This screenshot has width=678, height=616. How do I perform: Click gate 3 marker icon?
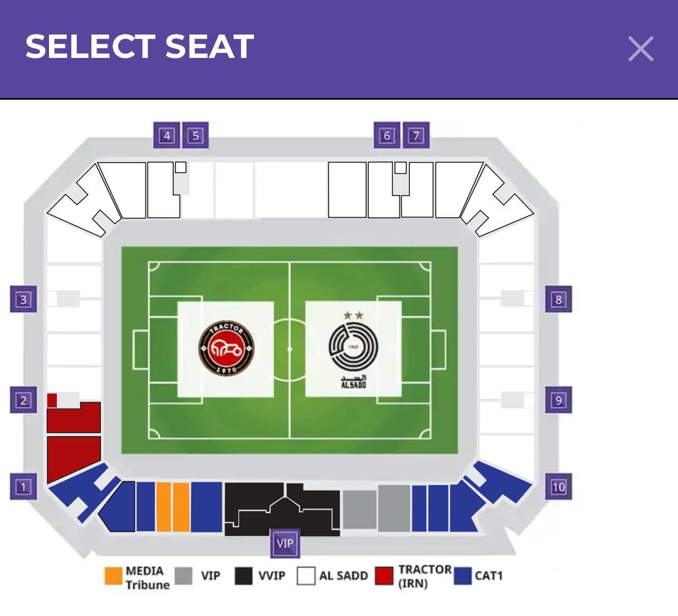[x=23, y=299]
